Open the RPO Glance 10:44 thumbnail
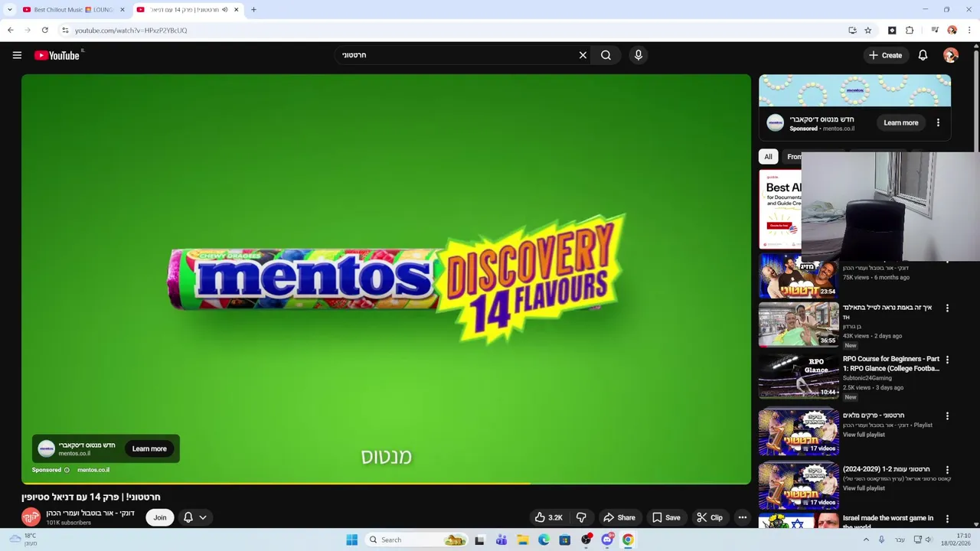The image size is (980, 551). (x=799, y=377)
